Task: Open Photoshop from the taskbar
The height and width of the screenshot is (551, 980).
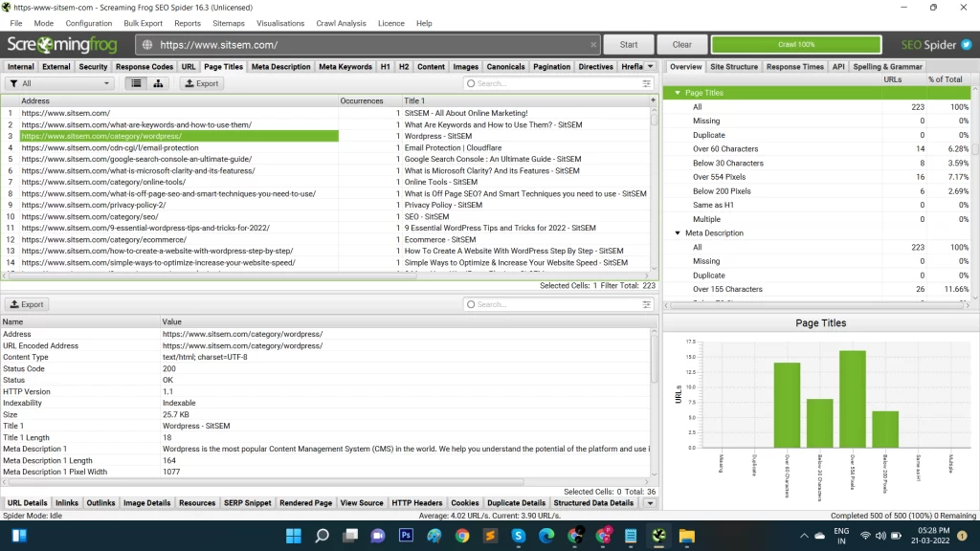Action: click(406, 536)
